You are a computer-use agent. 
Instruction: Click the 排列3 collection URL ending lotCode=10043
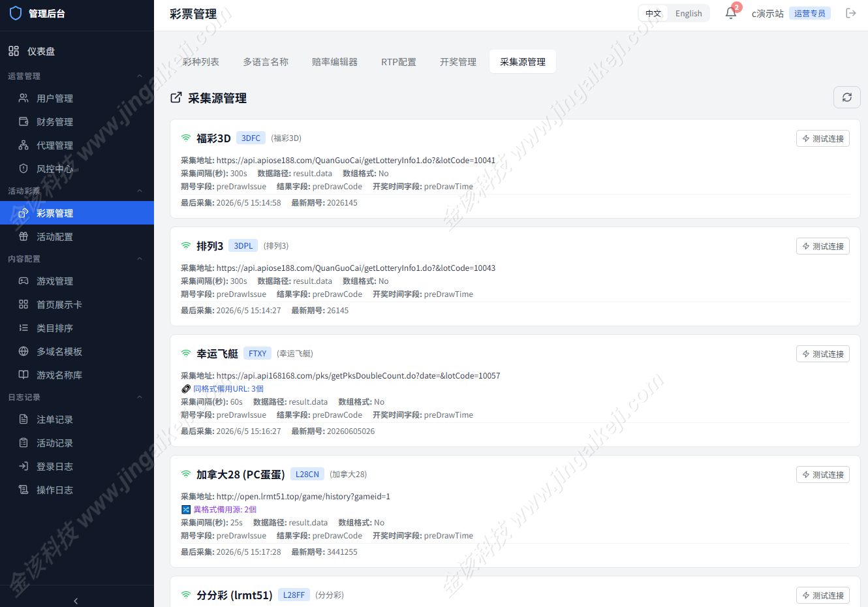tap(356, 268)
